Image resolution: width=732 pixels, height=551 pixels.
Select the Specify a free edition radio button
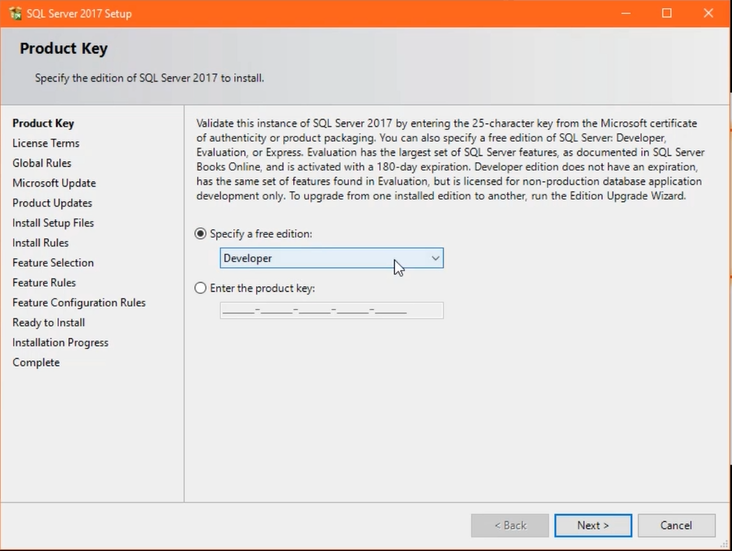click(x=200, y=233)
